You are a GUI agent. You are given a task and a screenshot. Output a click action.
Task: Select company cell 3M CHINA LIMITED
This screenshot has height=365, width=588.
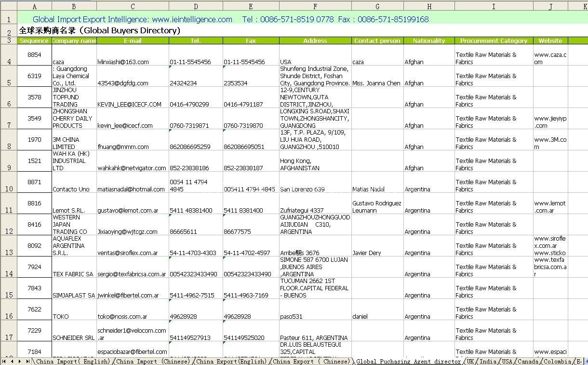74,140
